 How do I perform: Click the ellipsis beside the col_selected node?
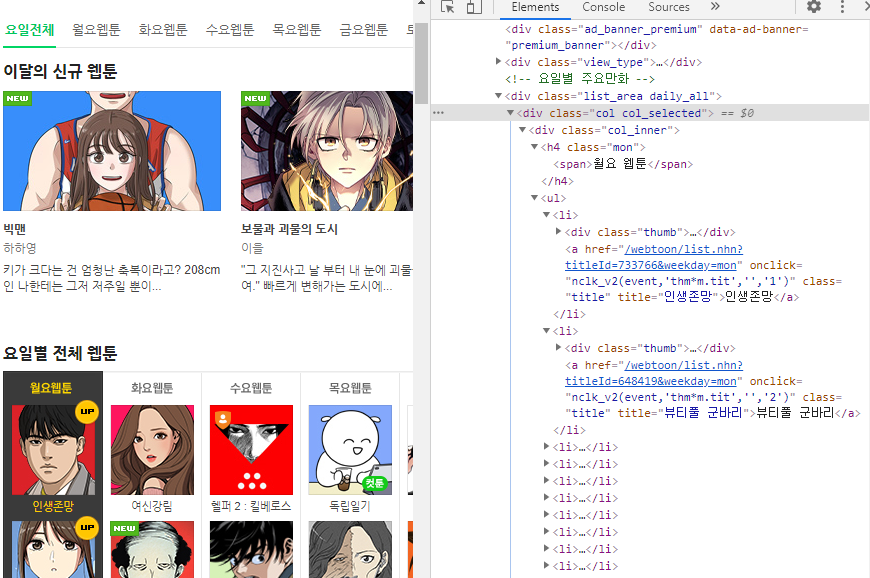(x=438, y=113)
